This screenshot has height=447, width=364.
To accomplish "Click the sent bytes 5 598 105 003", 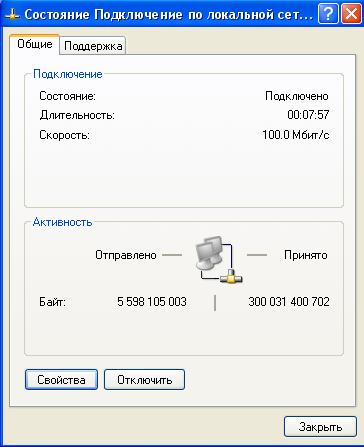I will click(x=152, y=302).
